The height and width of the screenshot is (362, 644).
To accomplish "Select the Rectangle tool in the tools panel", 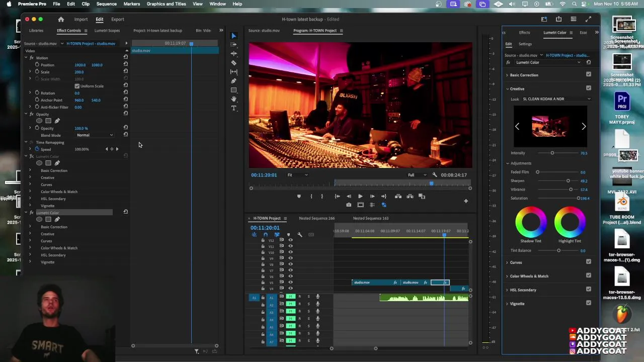I will tap(233, 90).
